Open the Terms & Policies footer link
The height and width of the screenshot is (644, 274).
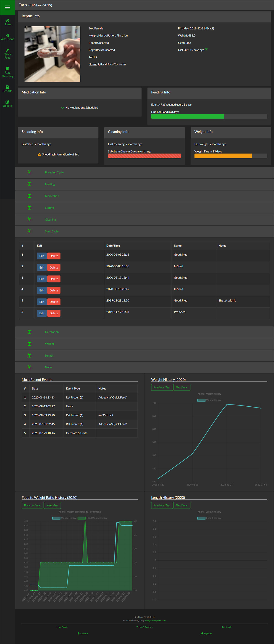coord(144,627)
